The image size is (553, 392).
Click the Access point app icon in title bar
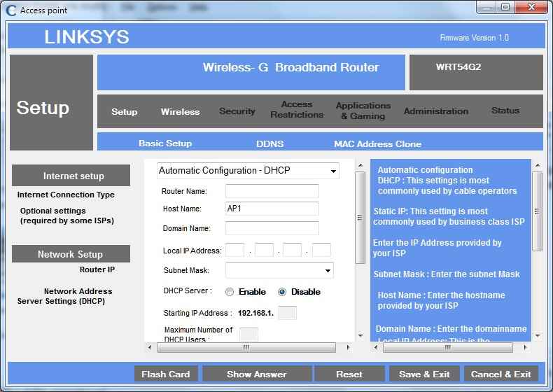point(11,10)
